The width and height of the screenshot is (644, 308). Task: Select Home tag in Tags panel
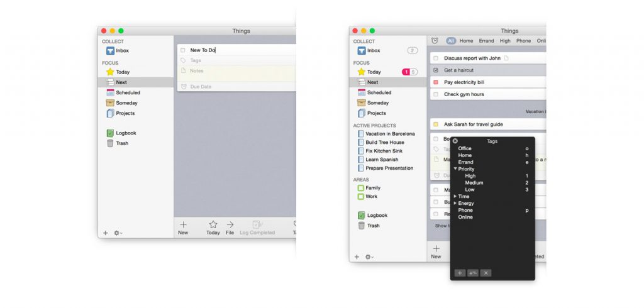(465, 156)
